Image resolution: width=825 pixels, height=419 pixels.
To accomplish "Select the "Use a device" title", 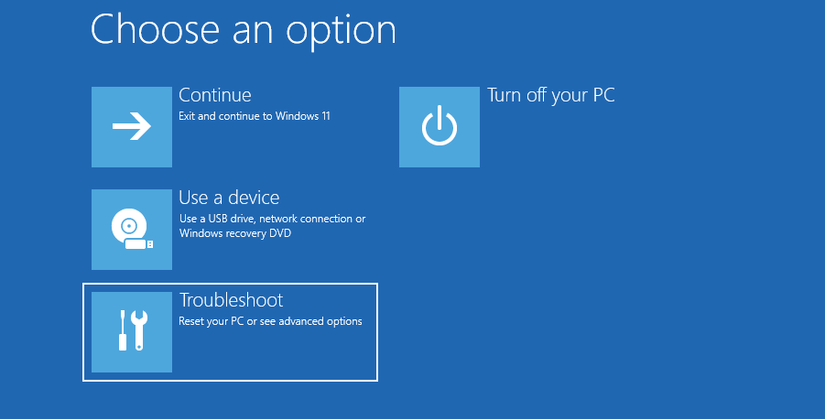I will point(228,198).
